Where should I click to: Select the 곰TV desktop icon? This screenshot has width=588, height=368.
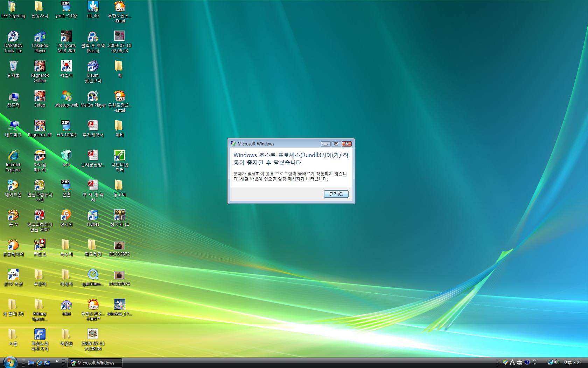coord(13,218)
